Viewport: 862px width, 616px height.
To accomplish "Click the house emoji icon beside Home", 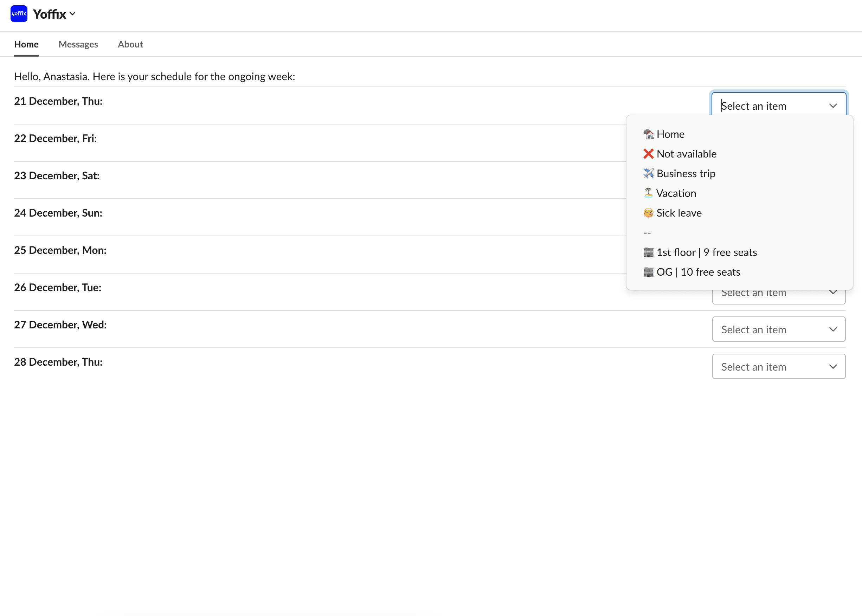I will tap(649, 134).
